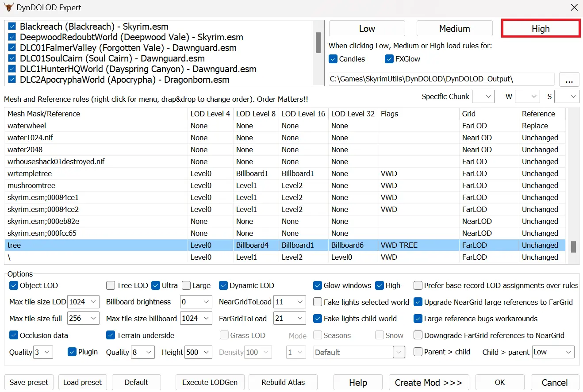Enable the Tree LOD checkbox
The height and width of the screenshot is (392, 583).
111,285
